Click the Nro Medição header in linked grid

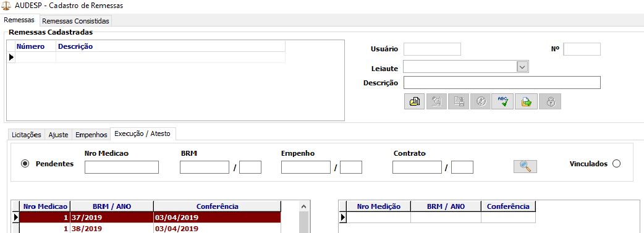[x=379, y=206]
